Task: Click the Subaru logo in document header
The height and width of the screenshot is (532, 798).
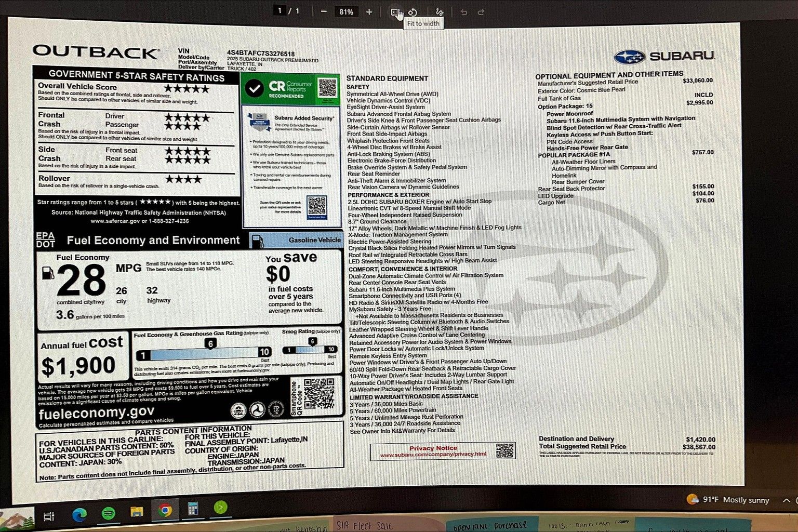Action: (x=664, y=56)
